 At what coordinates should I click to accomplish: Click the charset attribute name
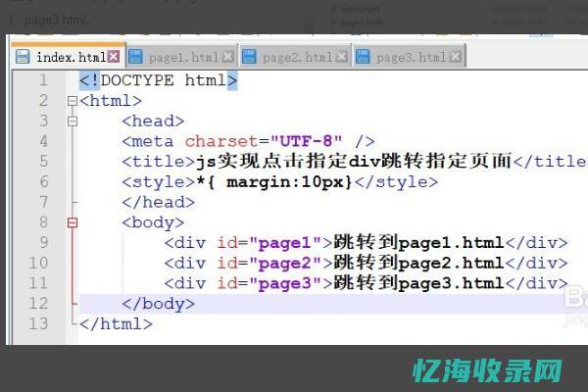click(x=221, y=141)
